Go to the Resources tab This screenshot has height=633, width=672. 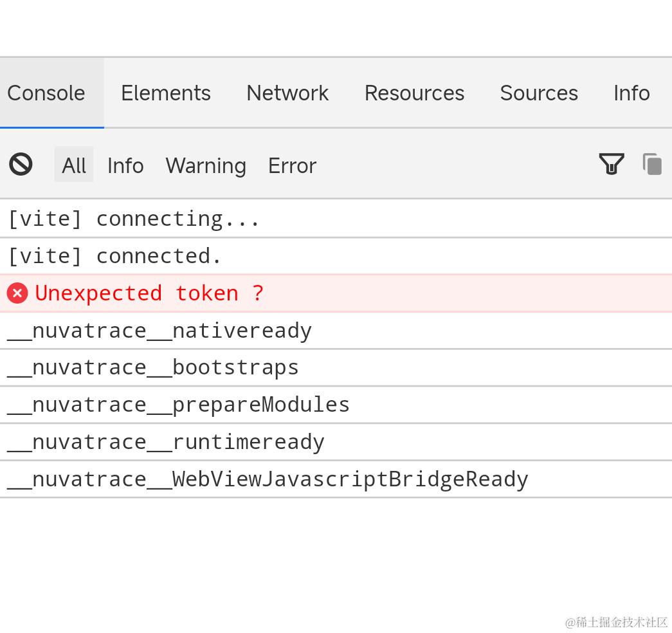(x=414, y=93)
